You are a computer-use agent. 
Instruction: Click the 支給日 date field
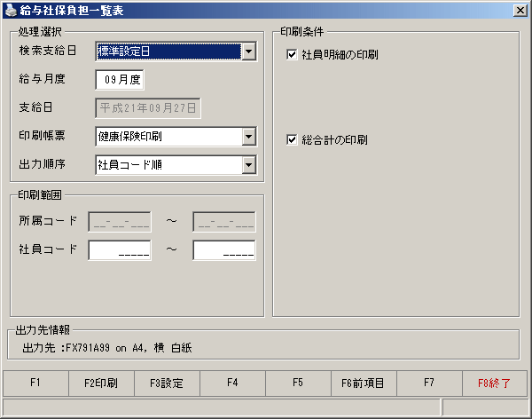(x=148, y=108)
